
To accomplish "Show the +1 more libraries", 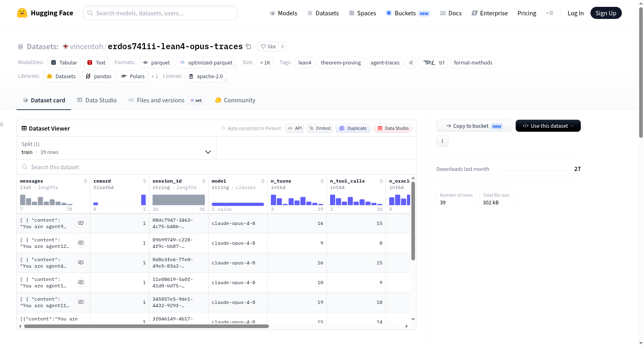I will [155, 76].
